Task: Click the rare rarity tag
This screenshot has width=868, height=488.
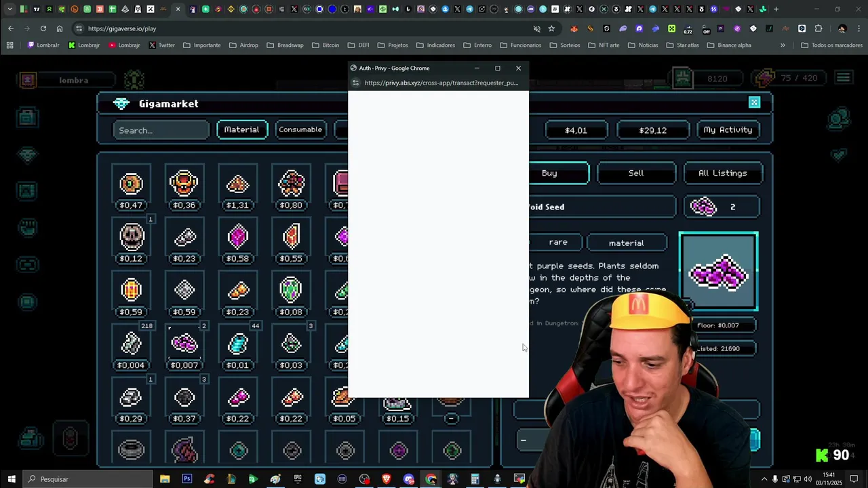Action: click(x=557, y=242)
